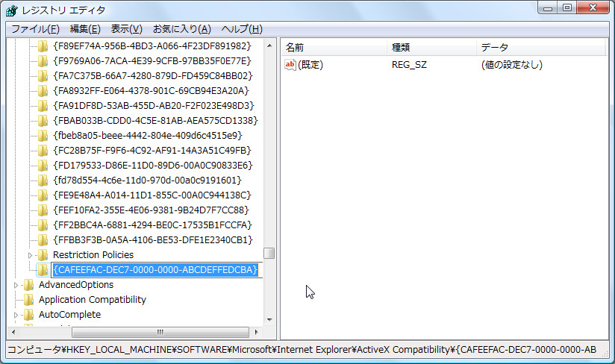
Task: Select key {FA7C375B-66A7-4280-879D-FD459C84BB02}
Action: tap(153, 75)
